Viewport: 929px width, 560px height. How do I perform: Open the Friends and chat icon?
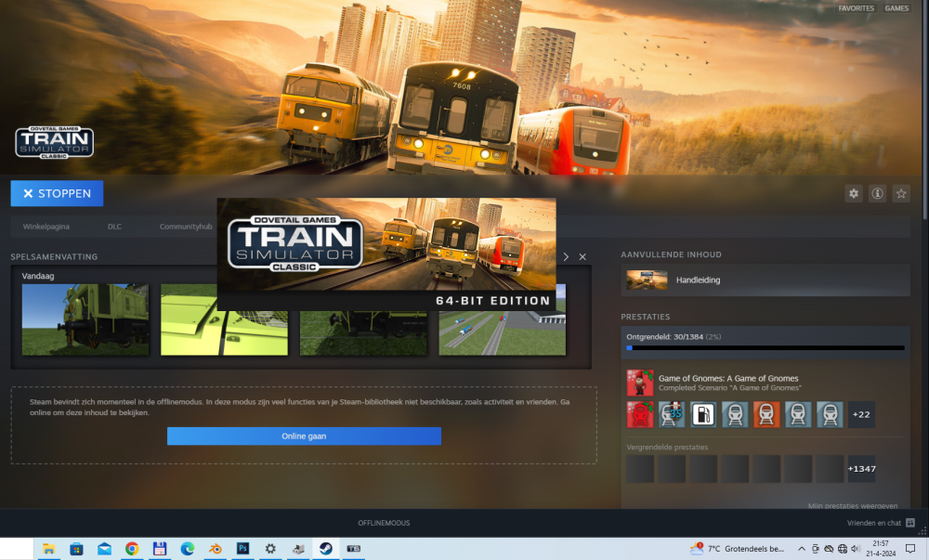[x=910, y=523]
